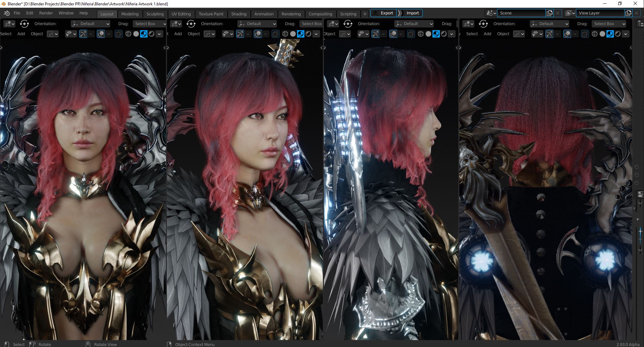Toggle overlays in front-view viewport
The height and width of the screenshot is (347, 644).
pyautogui.click(x=101, y=34)
